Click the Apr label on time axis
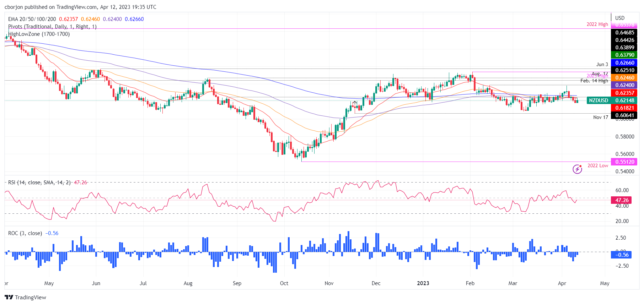The width and height of the screenshot is (644, 305). point(562,283)
